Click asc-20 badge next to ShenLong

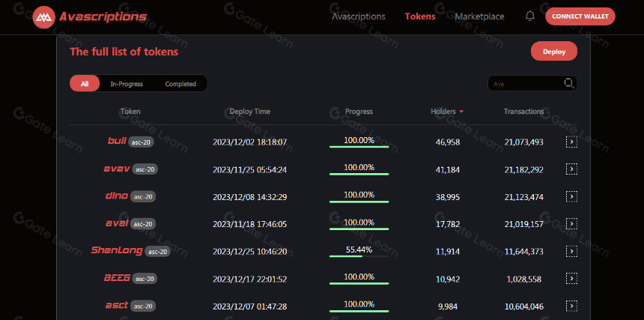pyautogui.click(x=157, y=252)
